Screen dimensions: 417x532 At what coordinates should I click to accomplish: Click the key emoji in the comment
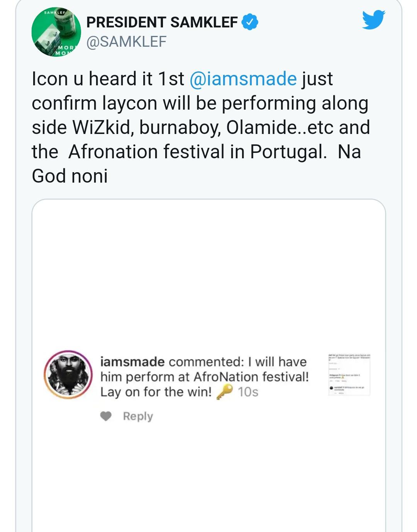[224, 392]
